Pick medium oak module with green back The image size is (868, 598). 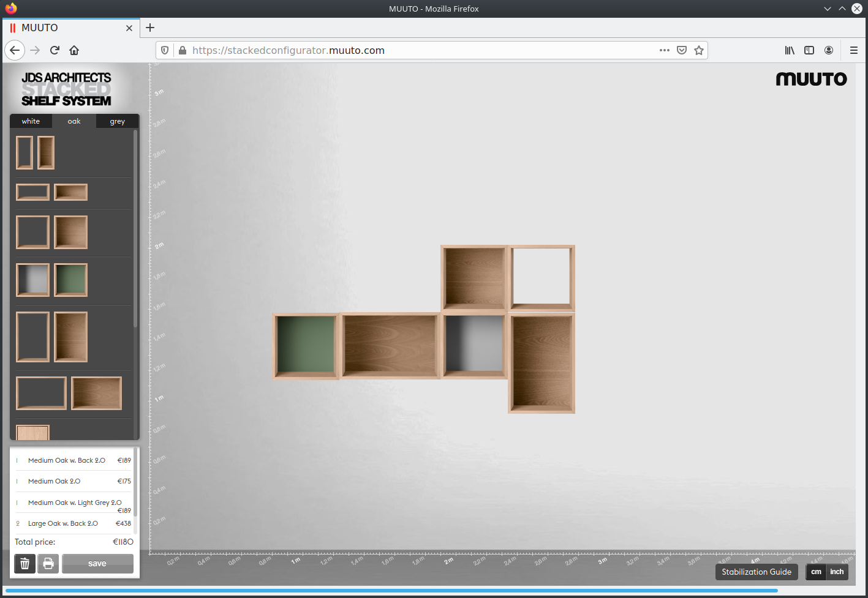click(70, 280)
